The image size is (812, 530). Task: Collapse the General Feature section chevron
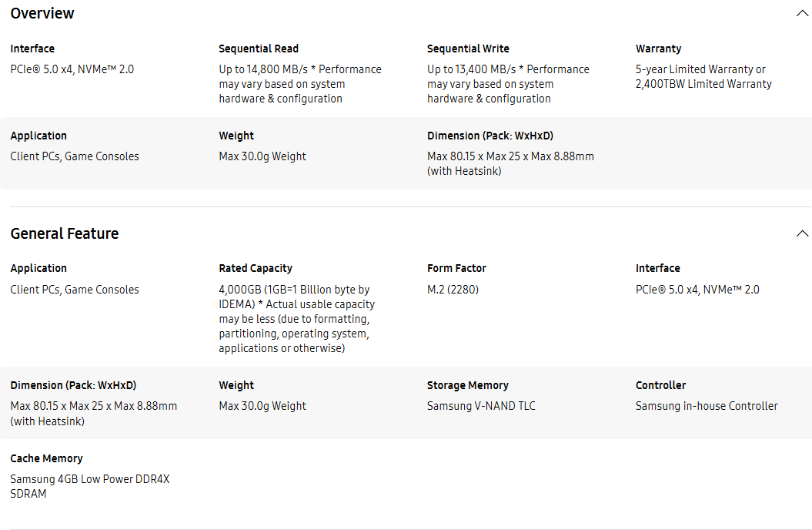[x=802, y=233]
